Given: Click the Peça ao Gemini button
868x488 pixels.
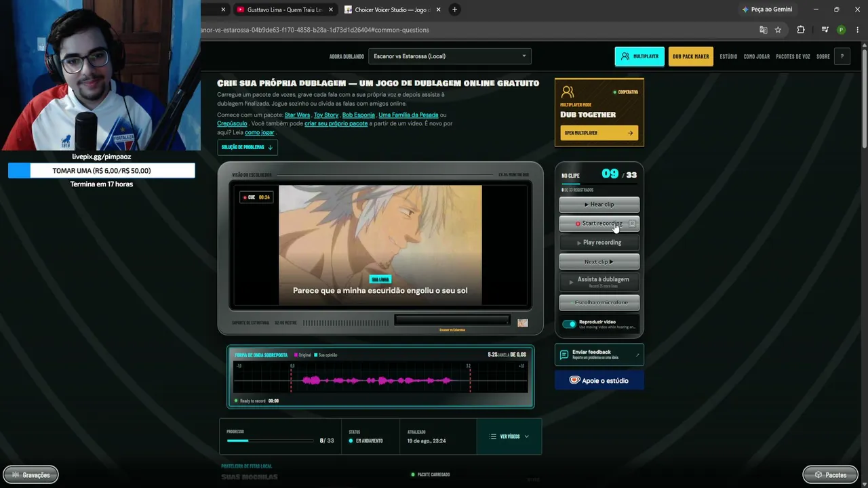Looking at the screenshot, I should point(767,9).
